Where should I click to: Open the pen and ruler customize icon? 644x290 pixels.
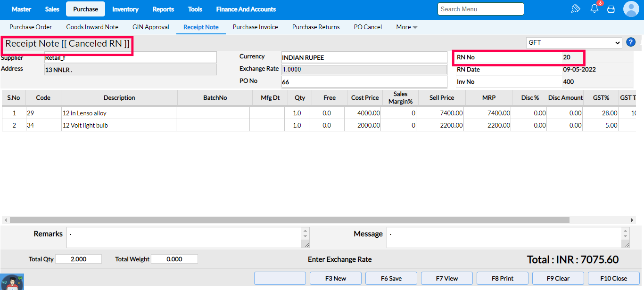click(x=575, y=9)
